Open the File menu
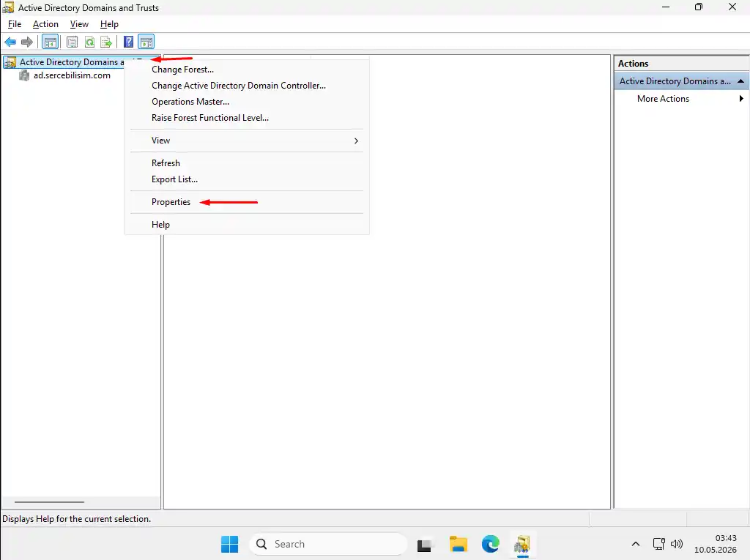This screenshot has height=560, width=750. pyautogui.click(x=15, y=24)
